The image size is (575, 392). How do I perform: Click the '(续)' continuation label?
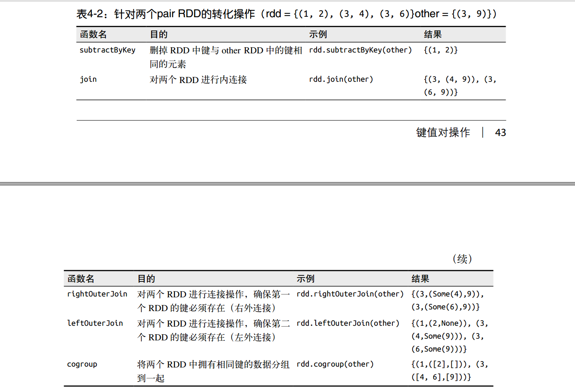click(x=462, y=259)
